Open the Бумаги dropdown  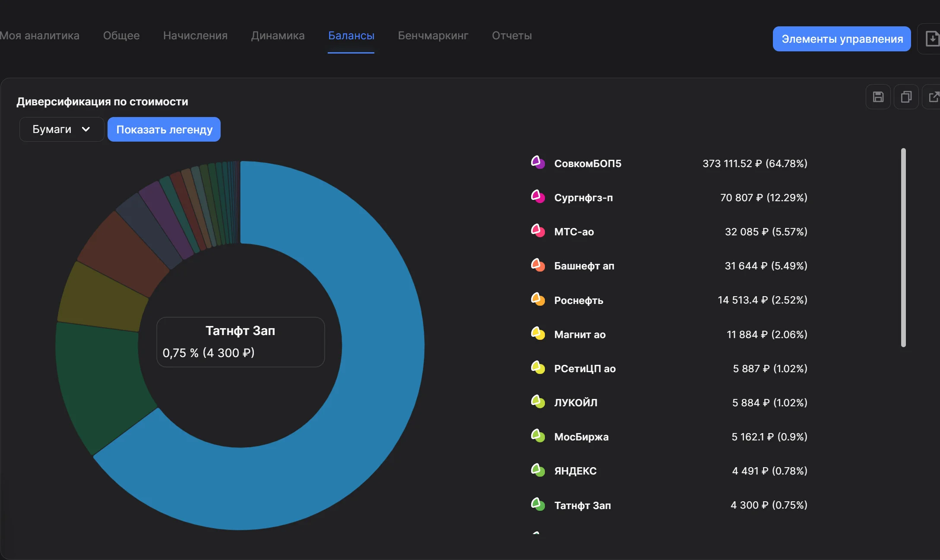61,129
